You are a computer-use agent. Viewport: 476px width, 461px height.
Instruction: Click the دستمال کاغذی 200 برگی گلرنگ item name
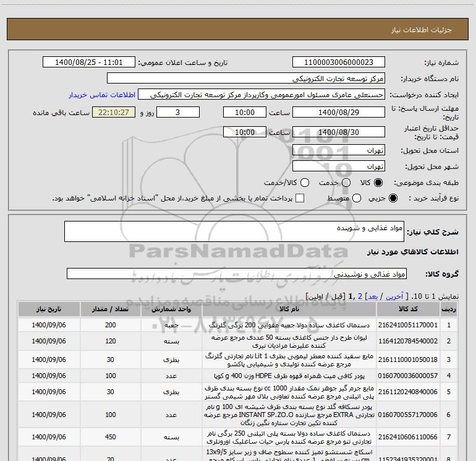coord(289,325)
